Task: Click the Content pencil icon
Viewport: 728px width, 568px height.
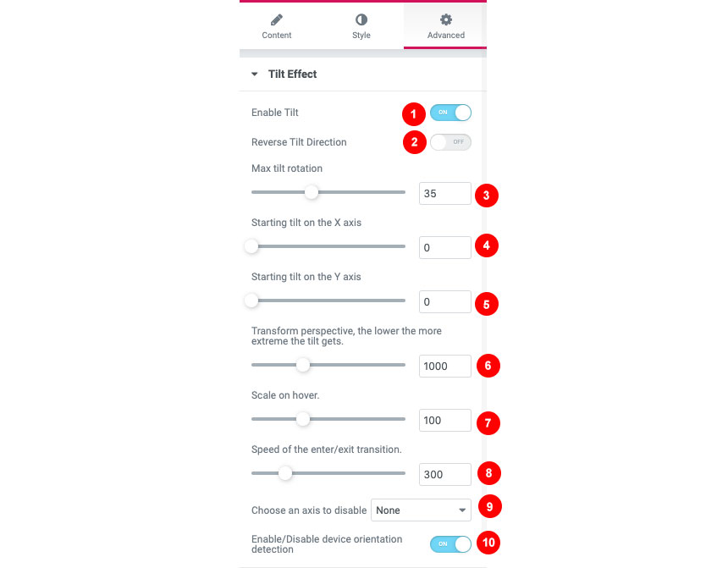Action: pos(276,20)
